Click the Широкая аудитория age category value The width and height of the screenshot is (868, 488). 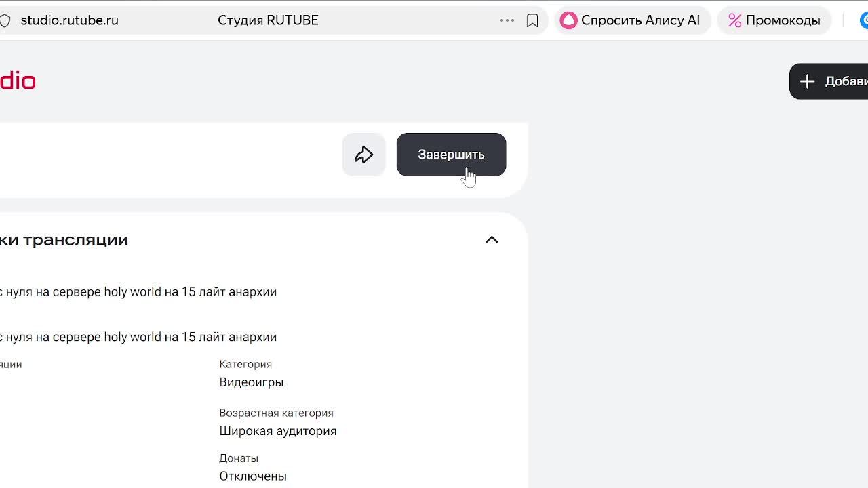coord(278,431)
